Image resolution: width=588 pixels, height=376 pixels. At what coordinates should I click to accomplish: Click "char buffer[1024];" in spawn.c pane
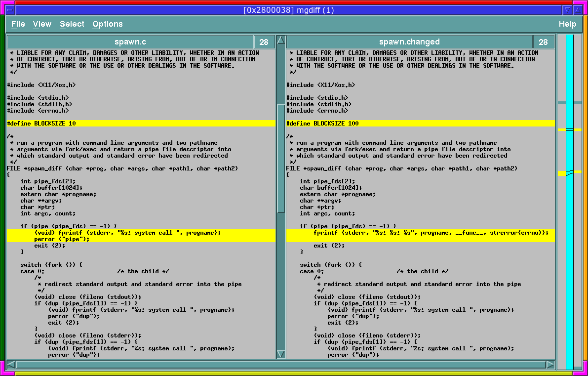coord(51,188)
